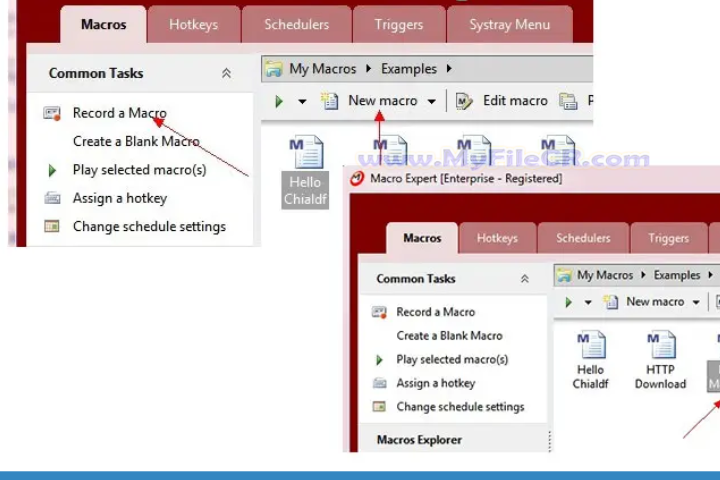Click Record a Macro icon in top window

click(x=52, y=113)
